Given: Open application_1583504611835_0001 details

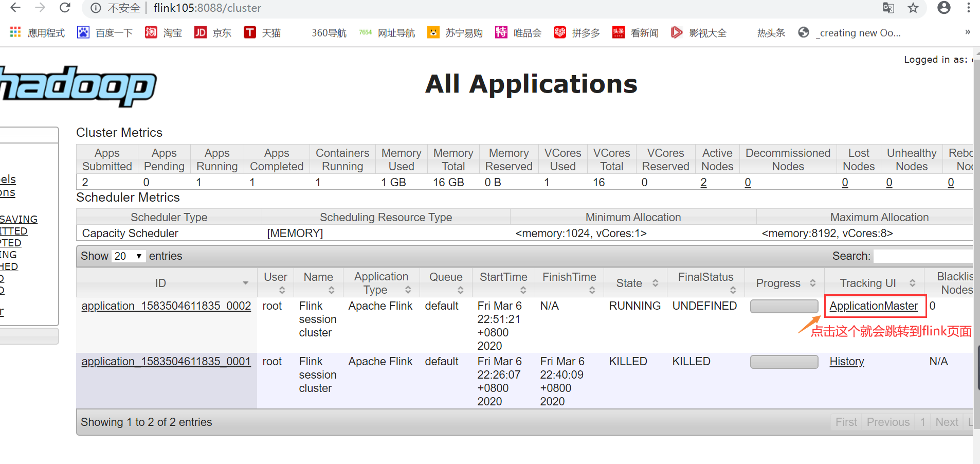Looking at the screenshot, I should tap(166, 362).
